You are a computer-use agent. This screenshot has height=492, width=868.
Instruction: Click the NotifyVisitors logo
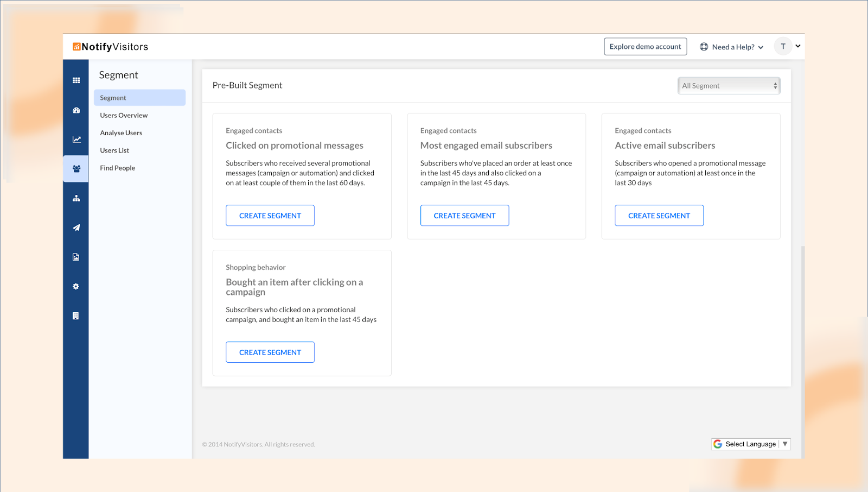(111, 47)
